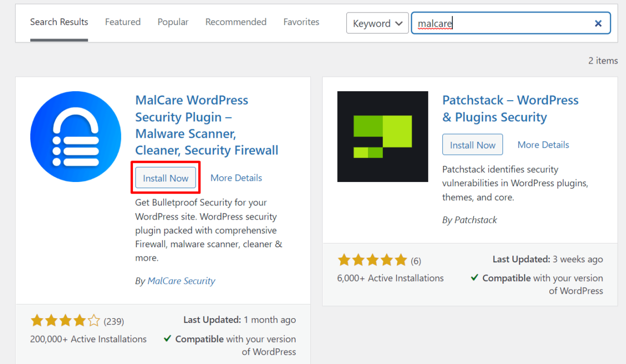The height and width of the screenshot is (364, 626).
Task: Click the empty fifth star in MalCare's rating
Action: [94, 320]
